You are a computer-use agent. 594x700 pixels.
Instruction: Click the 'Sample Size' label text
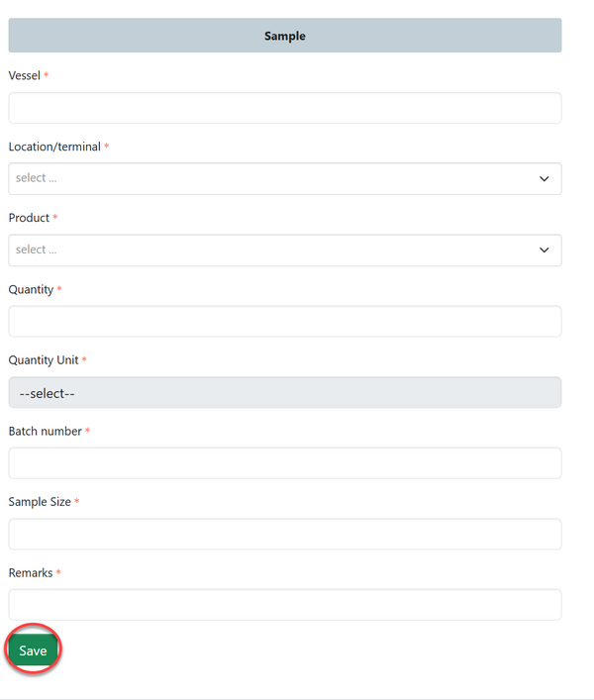coord(40,502)
